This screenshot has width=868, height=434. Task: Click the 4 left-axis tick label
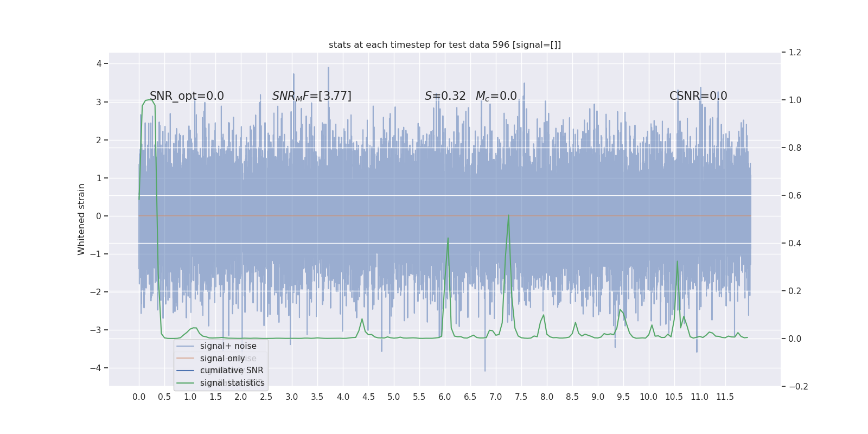point(99,64)
